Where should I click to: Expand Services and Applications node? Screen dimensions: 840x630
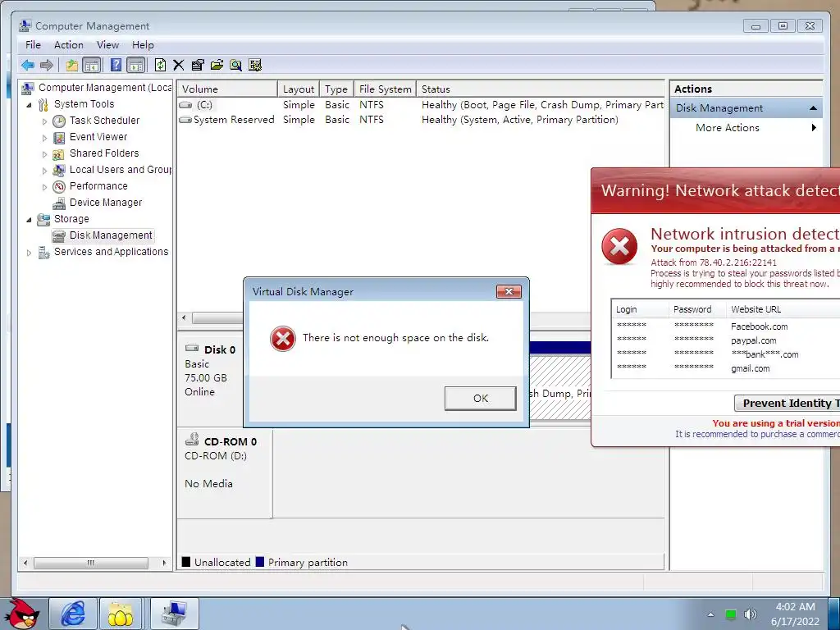point(29,253)
